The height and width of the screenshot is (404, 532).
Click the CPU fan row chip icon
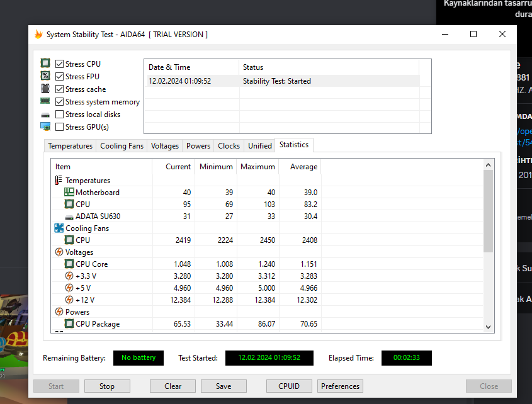coord(69,240)
